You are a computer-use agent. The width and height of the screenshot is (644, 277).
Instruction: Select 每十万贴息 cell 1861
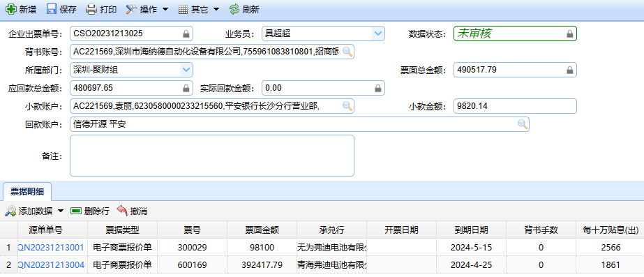(x=610, y=265)
